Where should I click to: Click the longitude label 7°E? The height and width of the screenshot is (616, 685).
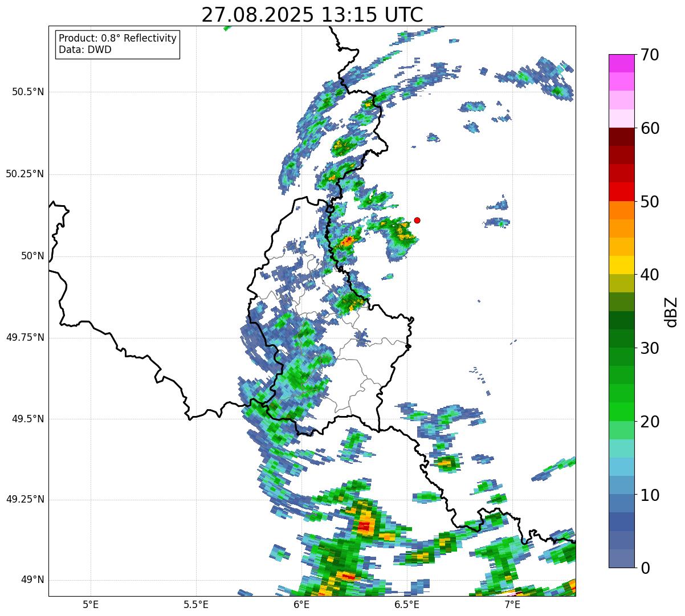512,605
